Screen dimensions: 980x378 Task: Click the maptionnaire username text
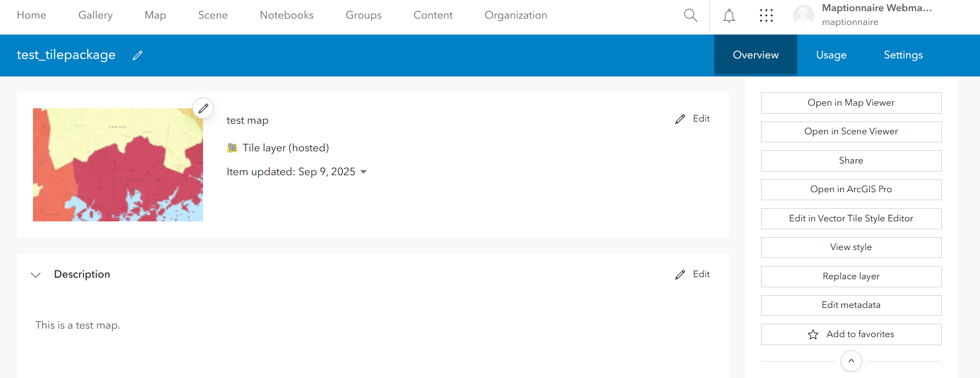tap(850, 22)
